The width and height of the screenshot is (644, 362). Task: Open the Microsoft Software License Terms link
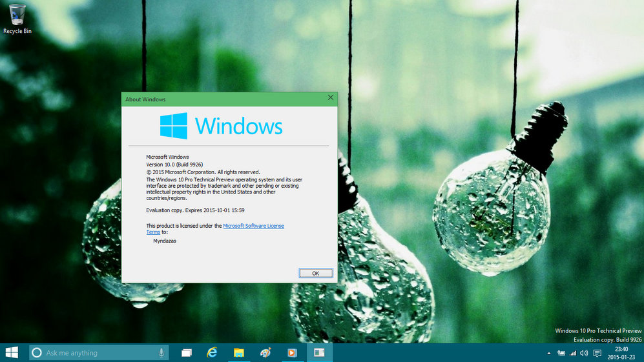[x=253, y=226]
